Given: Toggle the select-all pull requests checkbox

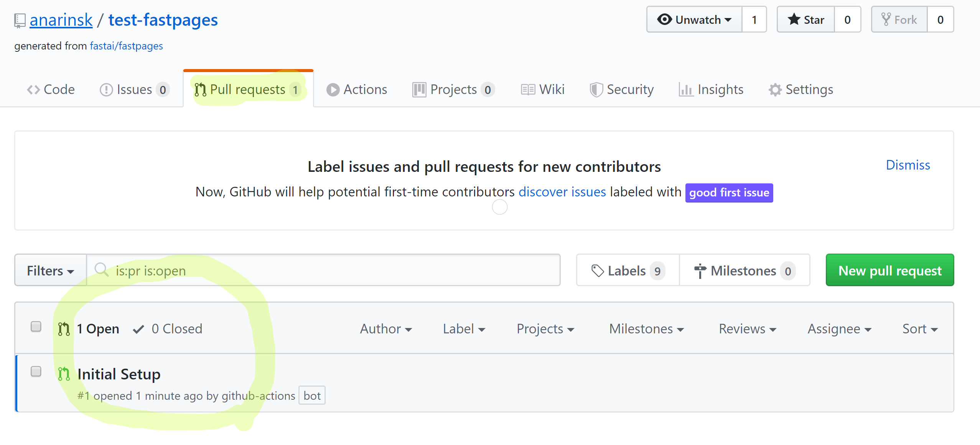Looking at the screenshot, I should (36, 326).
